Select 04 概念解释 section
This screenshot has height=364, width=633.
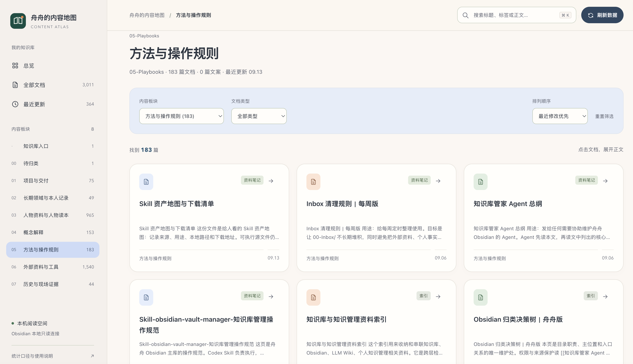pyautogui.click(x=53, y=232)
